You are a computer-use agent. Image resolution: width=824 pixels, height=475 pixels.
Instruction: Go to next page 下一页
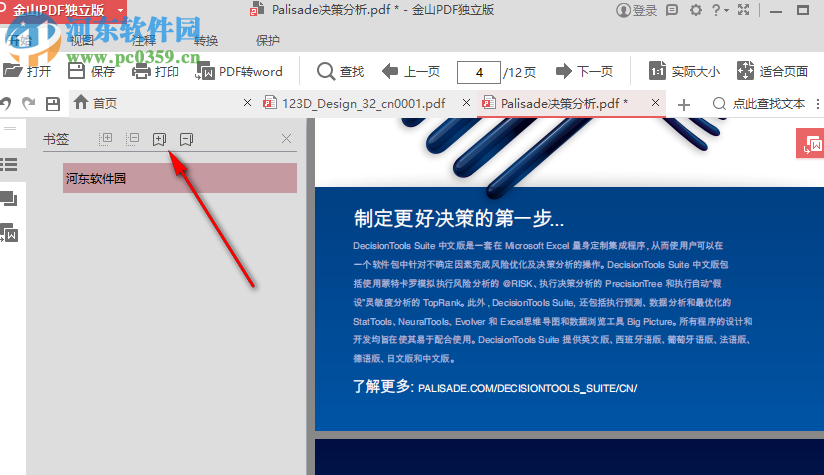point(584,71)
